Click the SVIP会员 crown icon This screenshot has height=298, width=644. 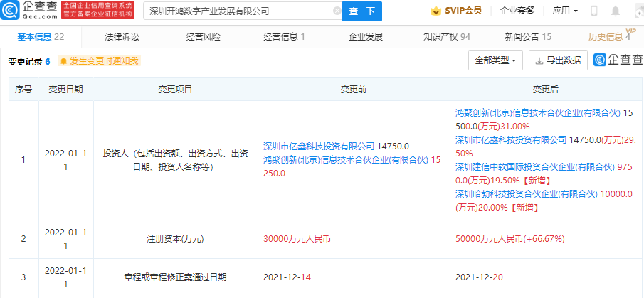pyautogui.click(x=436, y=11)
